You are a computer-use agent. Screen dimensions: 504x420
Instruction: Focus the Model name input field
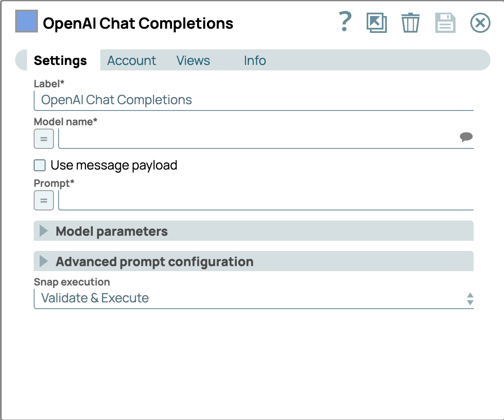[x=257, y=139]
